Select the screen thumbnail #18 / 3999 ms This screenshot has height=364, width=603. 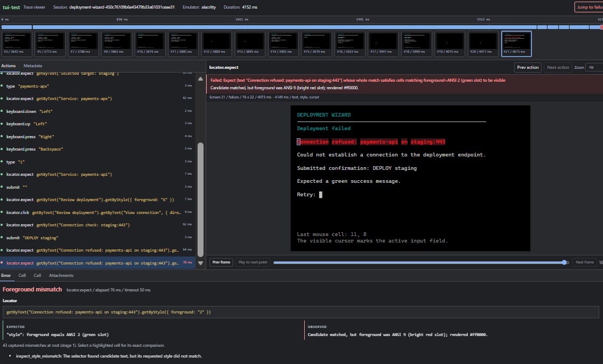click(x=417, y=44)
